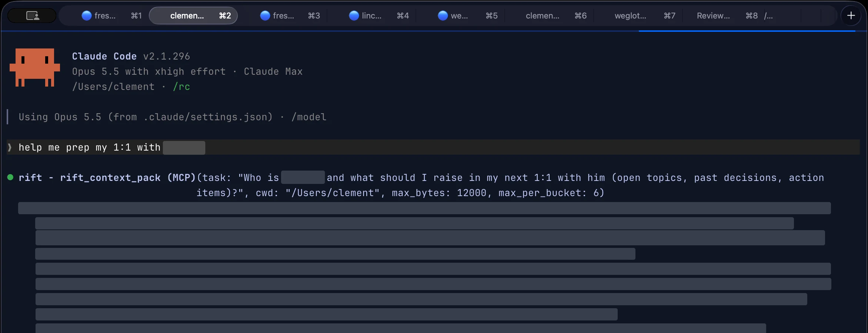This screenshot has height=333, width=868.
Task: Click the 'rift - rift_context_pack (MCP)' tool call
Action: [x=107, y=178]
